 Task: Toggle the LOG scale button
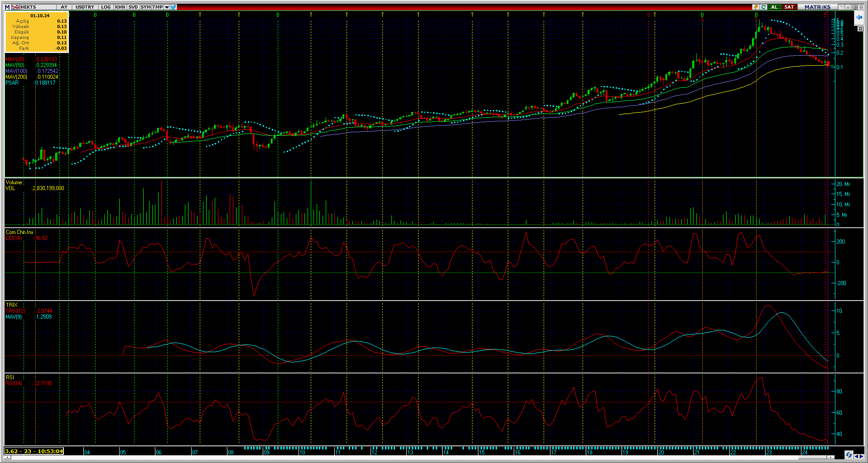(x=106, y=7)
